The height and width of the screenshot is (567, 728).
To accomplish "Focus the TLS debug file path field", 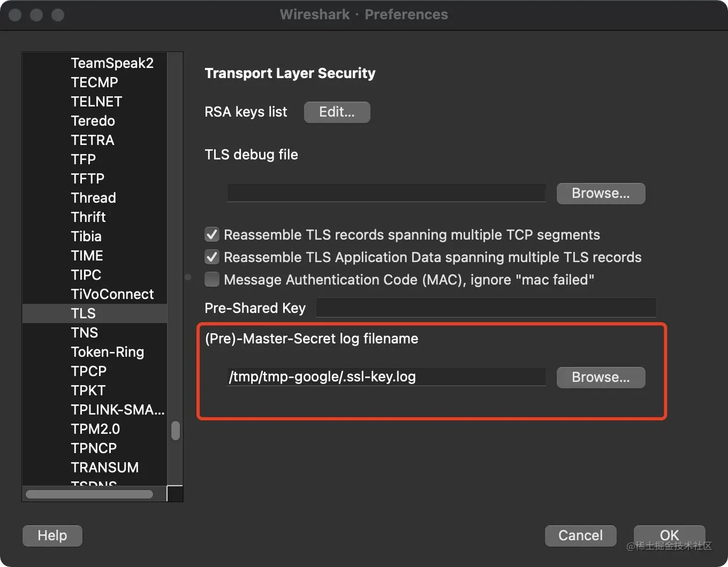I will click(386, 193).
